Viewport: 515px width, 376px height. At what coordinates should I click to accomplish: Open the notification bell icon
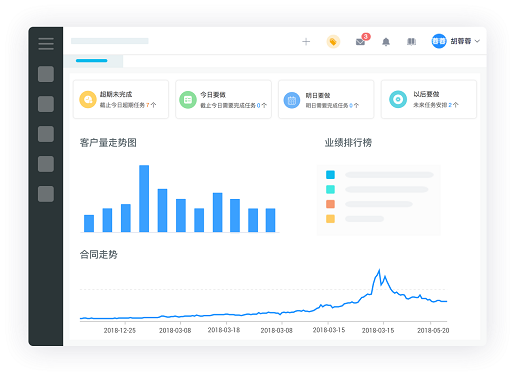pyautogui.click(x=386, y=42)
